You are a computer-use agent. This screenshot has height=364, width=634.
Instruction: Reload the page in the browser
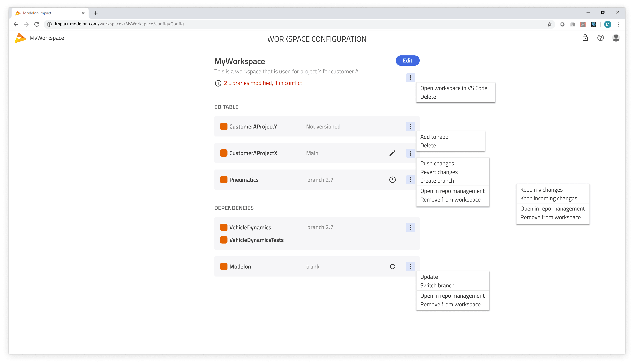[37, 24]
